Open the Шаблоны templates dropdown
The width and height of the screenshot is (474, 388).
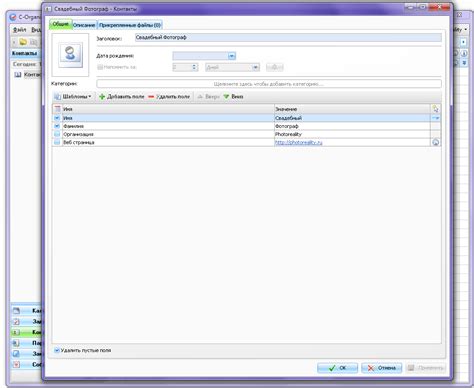tap(73, 97)
